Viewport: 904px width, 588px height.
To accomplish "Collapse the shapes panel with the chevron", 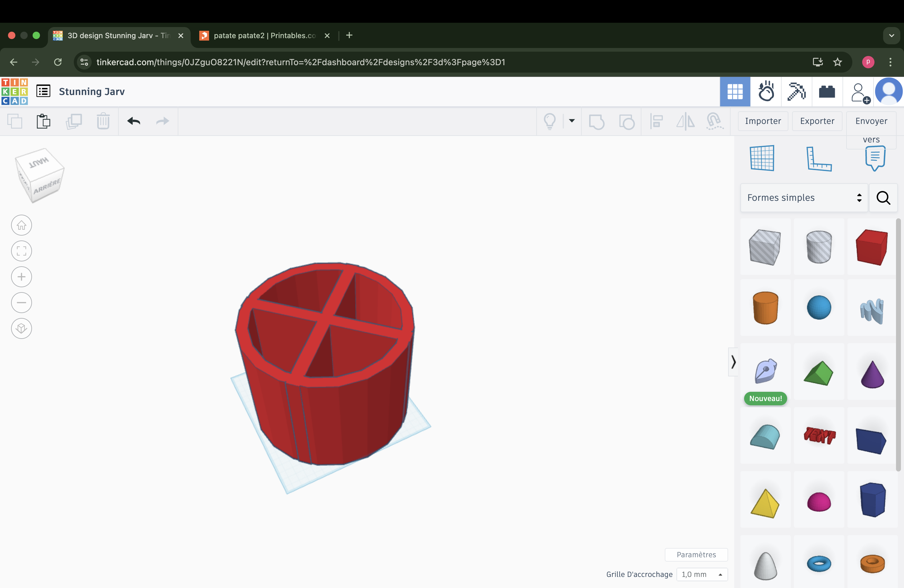I will [733, 362].
